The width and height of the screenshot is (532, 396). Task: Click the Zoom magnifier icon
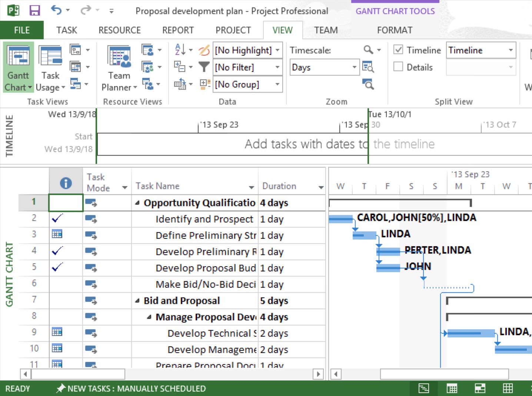[x=368, y=50]
